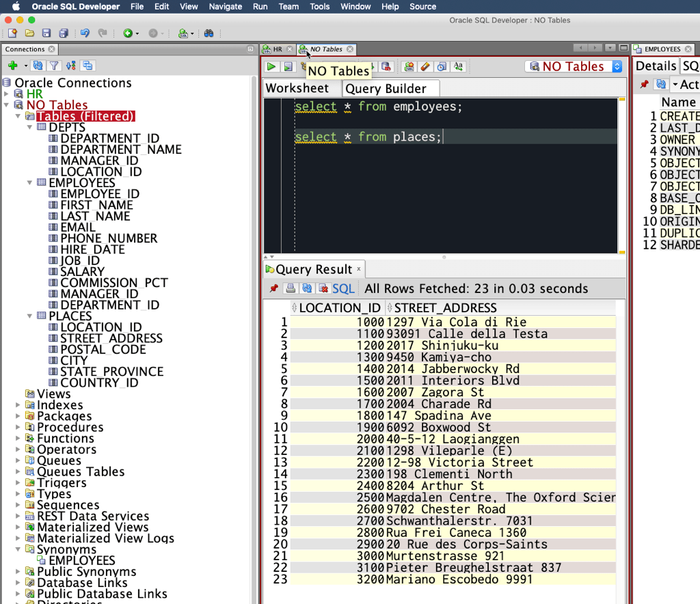The image size is (700, 604).
Task: Toggle the red pin in the Query Result toolbar
Action: pos(274,288)
